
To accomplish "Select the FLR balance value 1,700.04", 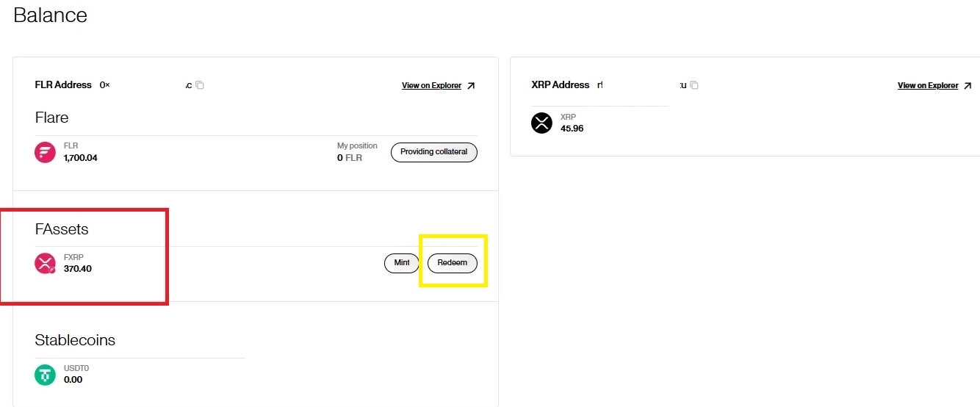I will pos(81,157).
